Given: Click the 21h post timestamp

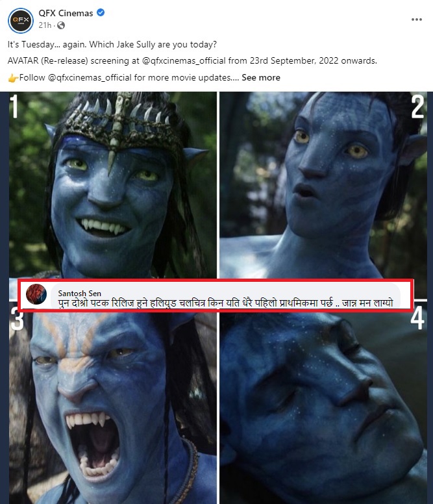Looking at the screenshot, I should pos(45,25).
